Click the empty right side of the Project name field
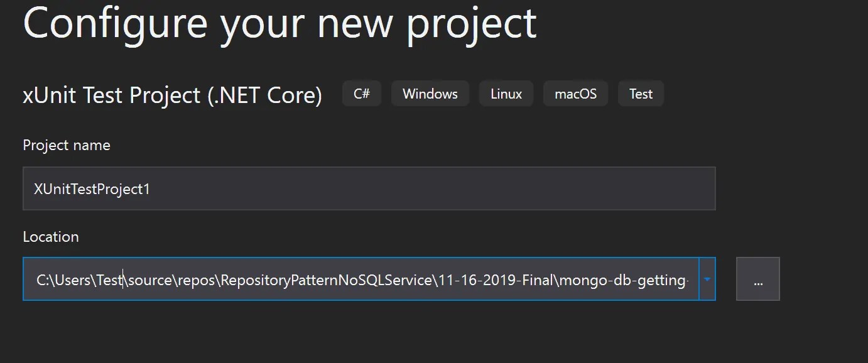 point(565,188)
